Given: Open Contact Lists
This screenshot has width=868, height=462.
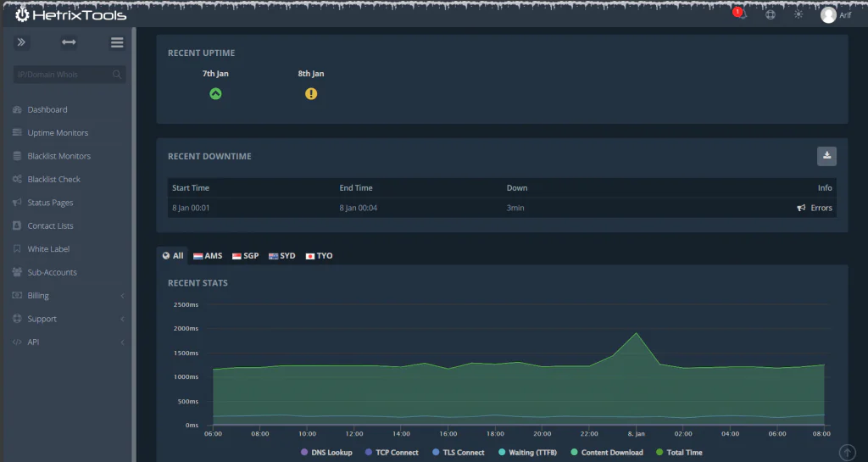Looking at the screenshot, I should [50, 225].
